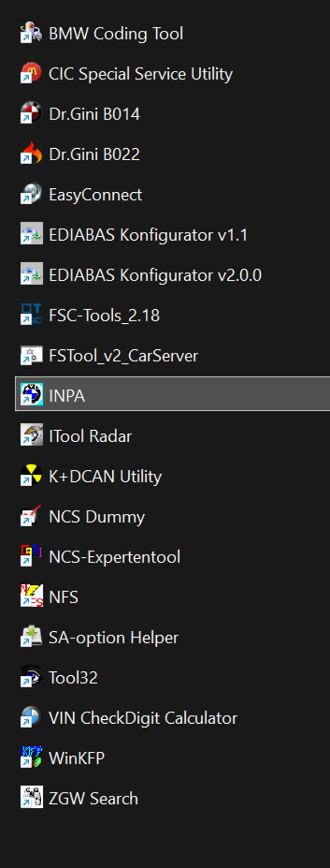Viewport: 330px width, 868px height.
Task: Click the FSTool_v2_CarServer gear icon
Action: (x=31, y=355)
